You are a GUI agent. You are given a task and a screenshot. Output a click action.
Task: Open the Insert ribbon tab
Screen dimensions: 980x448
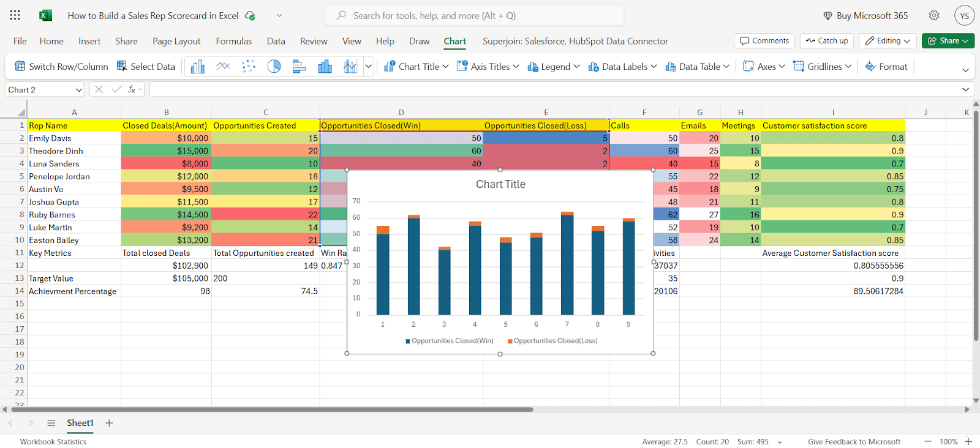(89, 41)
